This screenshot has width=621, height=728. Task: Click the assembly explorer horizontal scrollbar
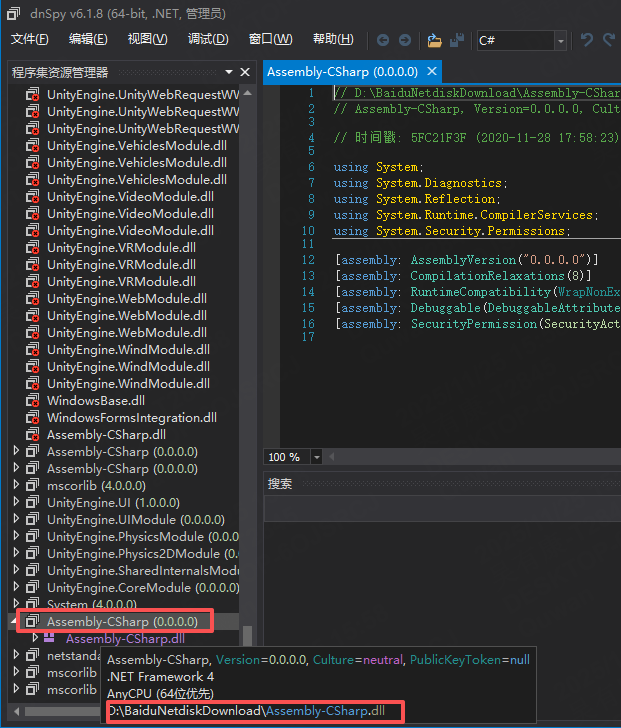(60, 711)
